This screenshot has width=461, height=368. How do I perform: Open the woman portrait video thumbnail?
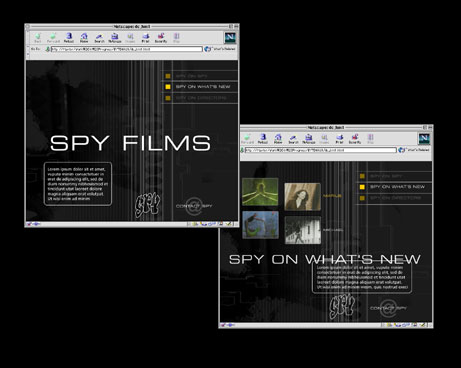303,197
